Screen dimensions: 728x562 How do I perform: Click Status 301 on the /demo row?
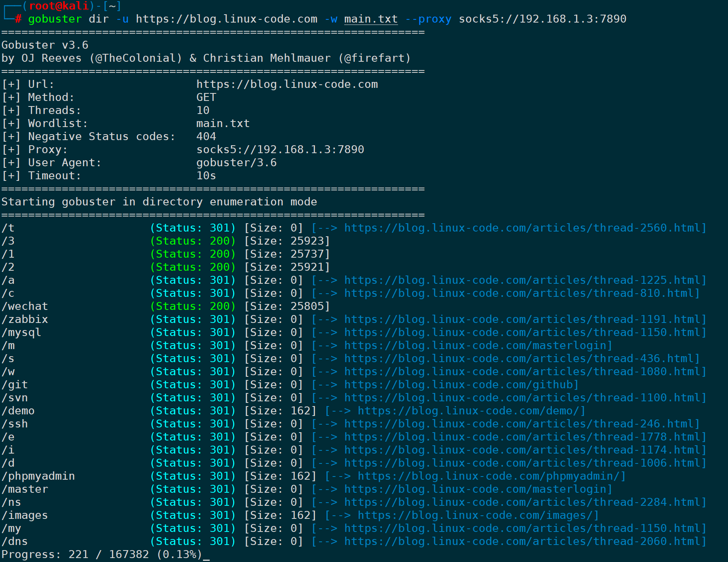tap(193, 411)
